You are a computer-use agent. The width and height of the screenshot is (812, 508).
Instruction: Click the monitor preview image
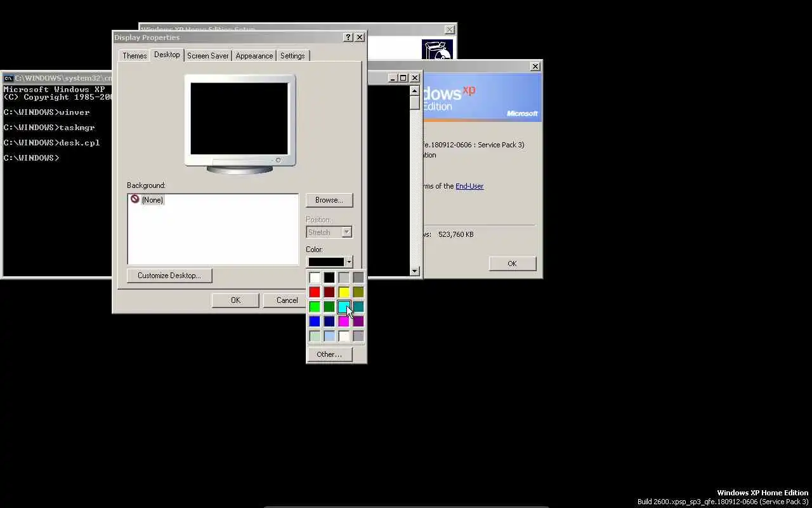240,124
